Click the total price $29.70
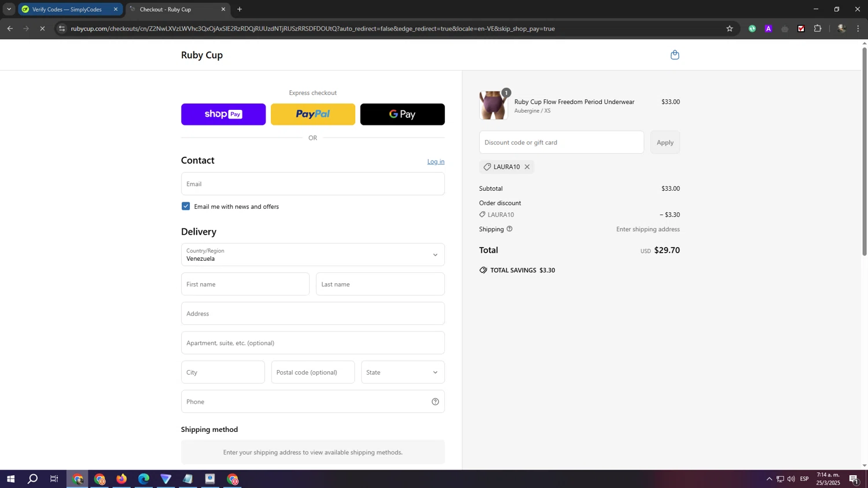 (x=667, y=250)
